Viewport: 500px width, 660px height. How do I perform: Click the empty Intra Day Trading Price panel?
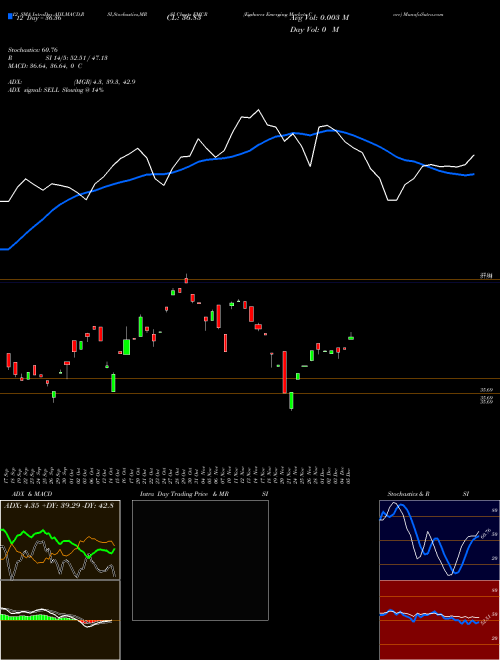pyautogui.click(x=200, y=560)
